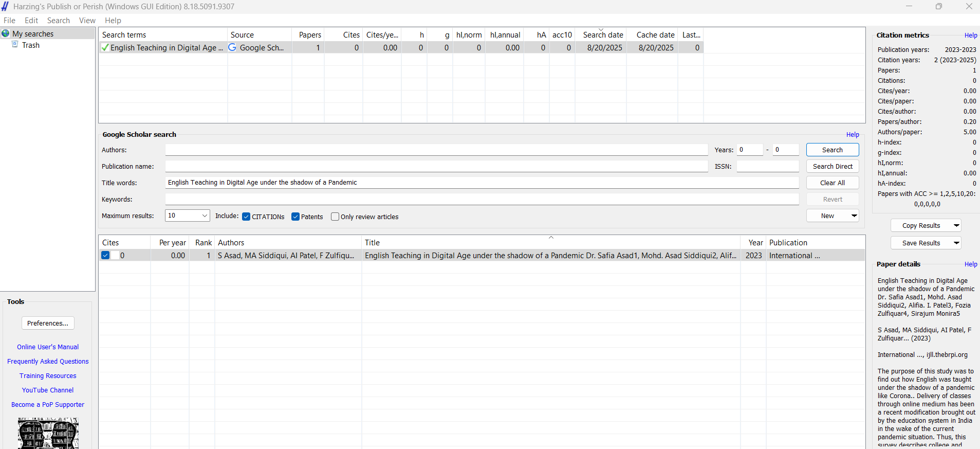Enable Only review articles checkbox
The height and width of the screenshot is (449, 980).
pyautogui.click(x=335, y=217)
